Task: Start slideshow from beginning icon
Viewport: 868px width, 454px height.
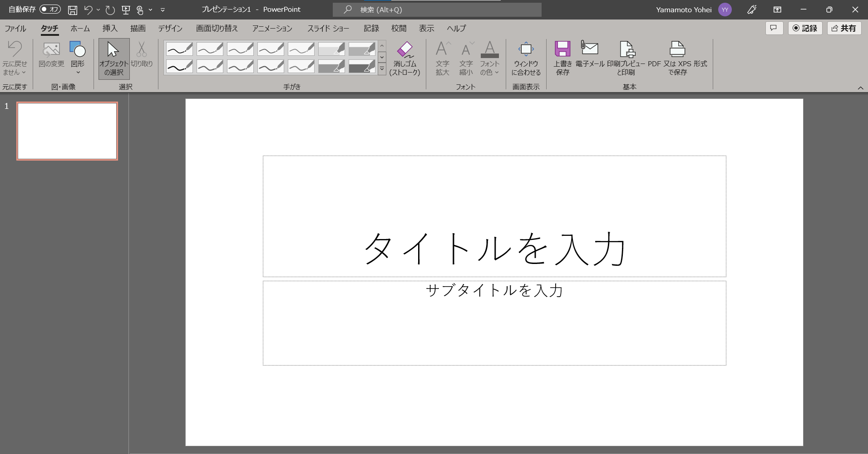Action: 126,10
